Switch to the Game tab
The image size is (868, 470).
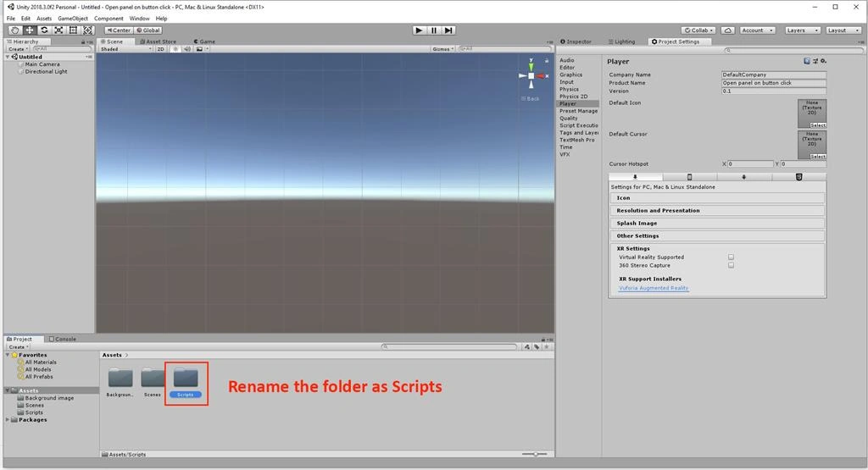[x=204, y=41]
